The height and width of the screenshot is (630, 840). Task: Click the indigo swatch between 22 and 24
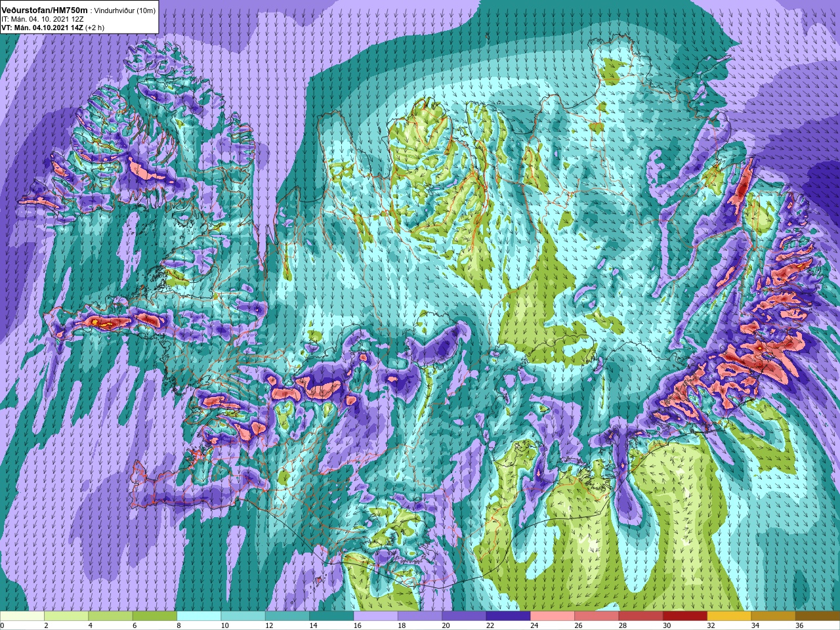tap(508, 616)
